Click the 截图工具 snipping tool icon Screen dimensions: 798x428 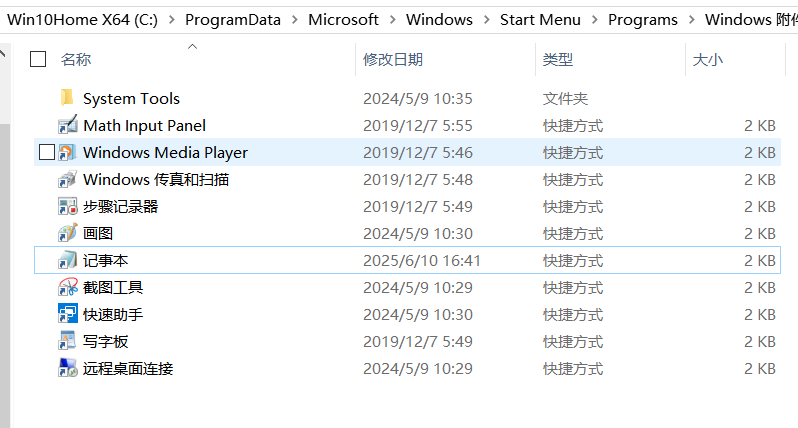coord(67,287)
